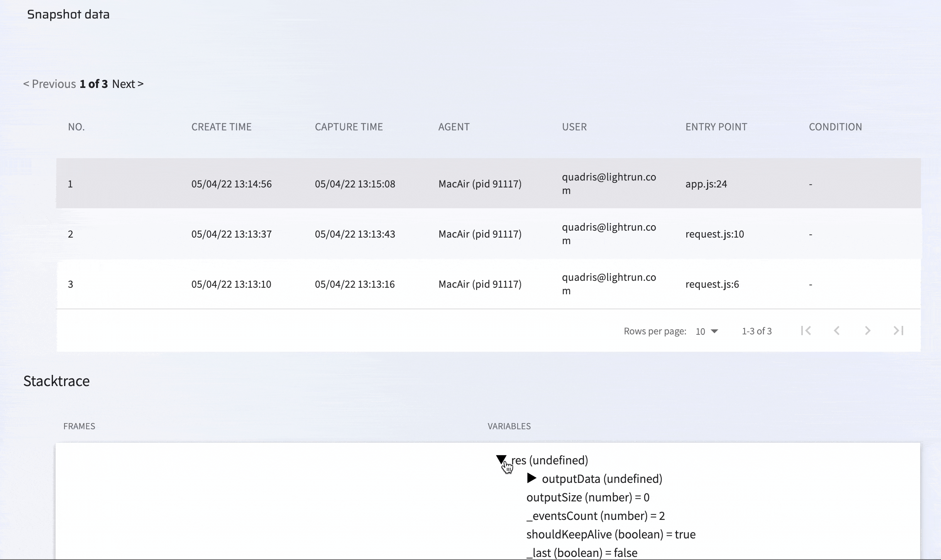
Task: Jump to last page of table
Action: coord(899,331)
